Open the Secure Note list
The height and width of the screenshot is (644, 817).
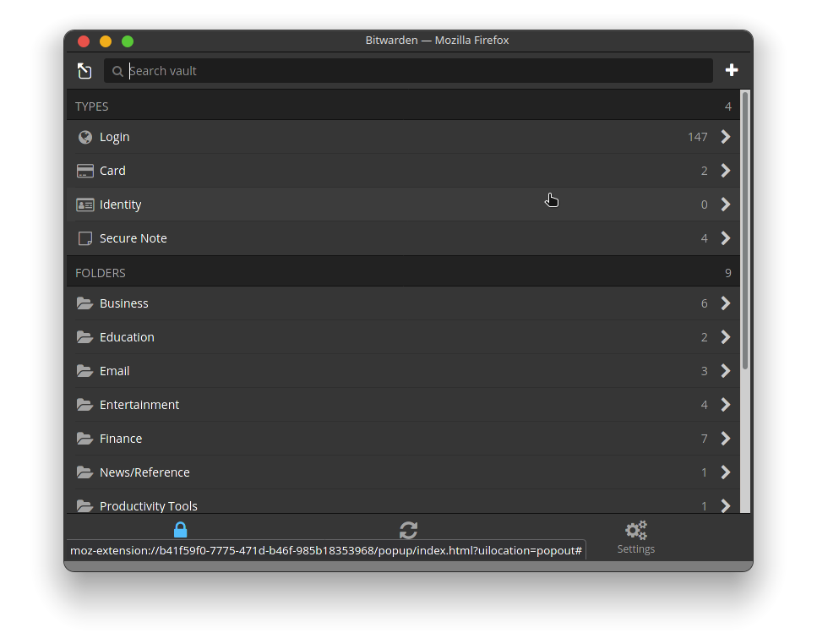coord(403,238)
